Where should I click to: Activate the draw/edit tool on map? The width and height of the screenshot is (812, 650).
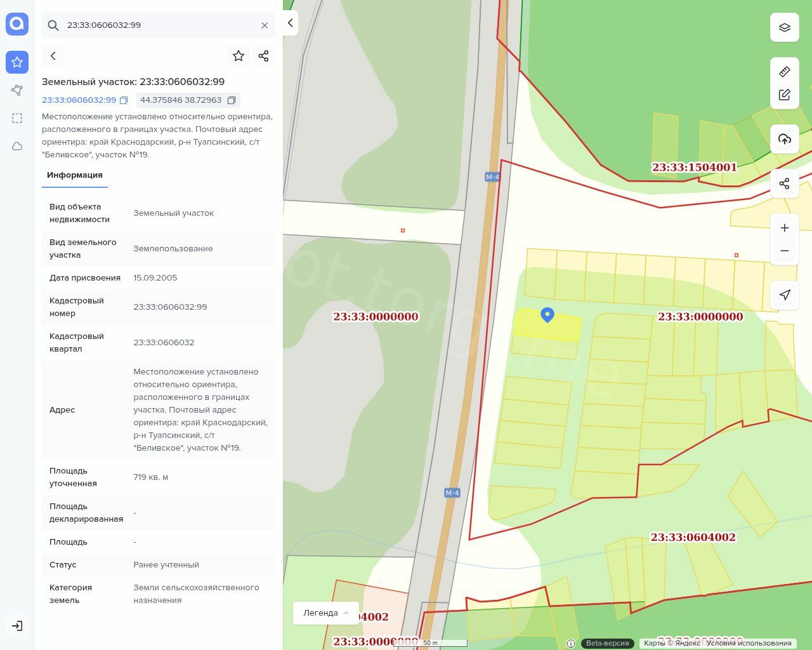[x=784, y=95]
